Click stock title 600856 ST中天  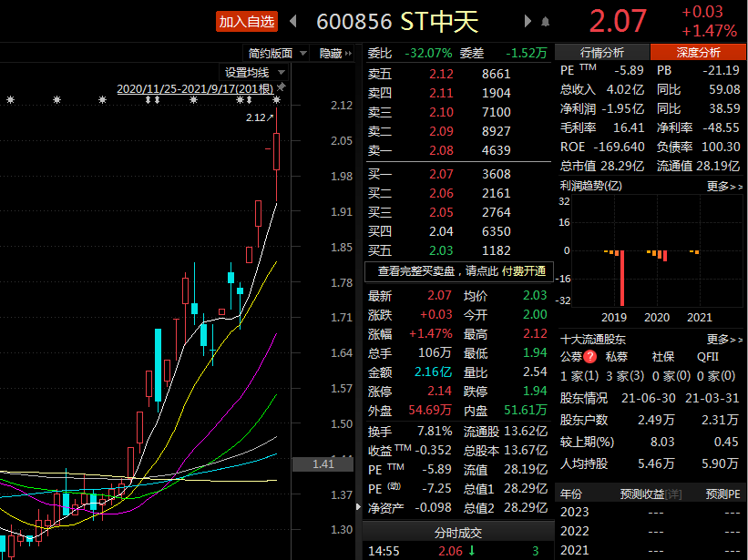point(397,22)
